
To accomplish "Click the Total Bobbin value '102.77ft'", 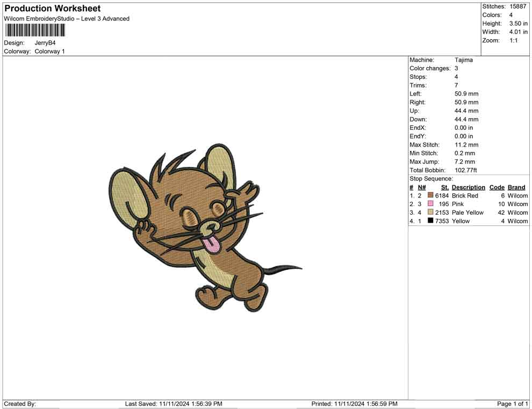I will (x=466, y=170).
